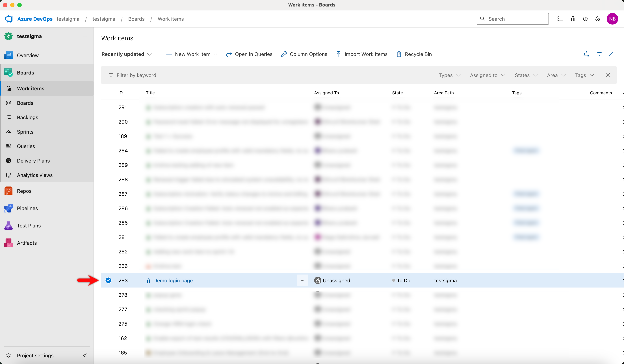Expand the Recently updated view dropdown
The image size is (624, 364).
click(127, 54)
